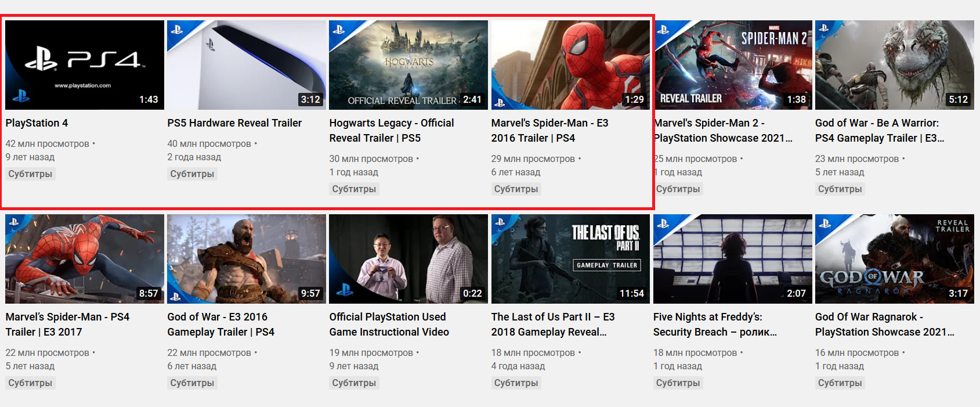980x407 pixels.
Task: Click Субтитры badge under Spider-Man E3 2016
Action: (516, 189)
